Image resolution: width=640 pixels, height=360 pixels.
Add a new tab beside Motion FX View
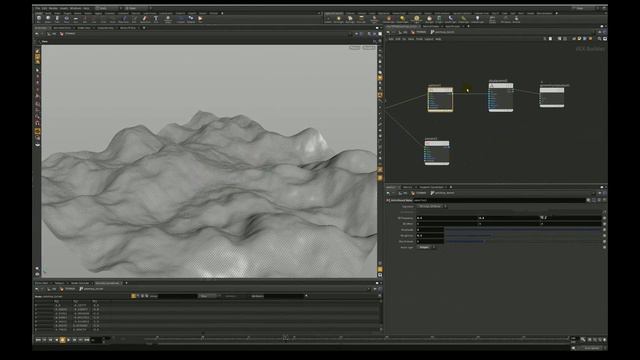pyautogui.click(x=144, y=28)
